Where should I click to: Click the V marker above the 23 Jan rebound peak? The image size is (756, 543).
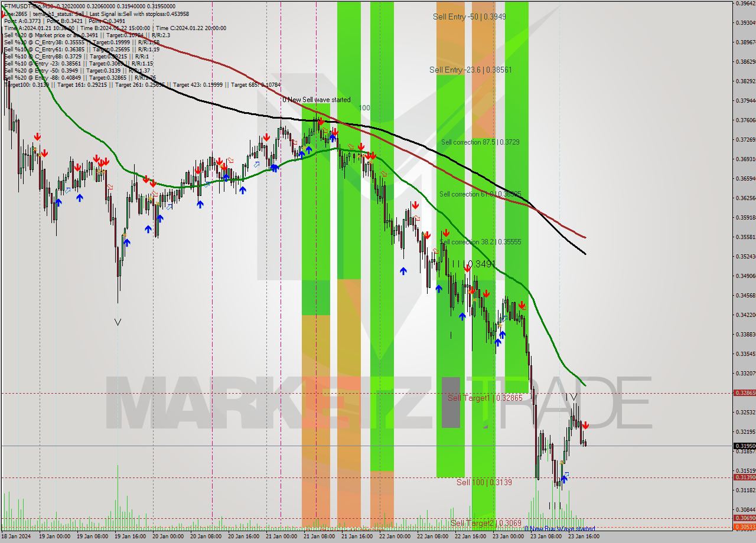(x=573, y=397)
